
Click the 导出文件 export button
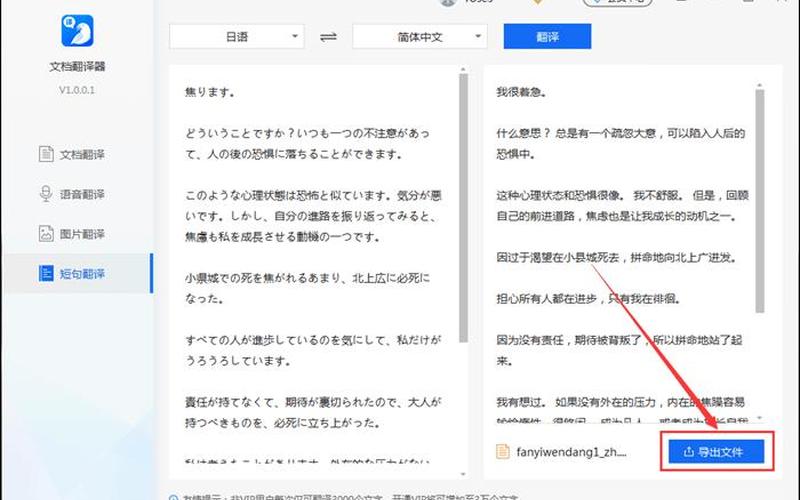(x=716, y=452)
